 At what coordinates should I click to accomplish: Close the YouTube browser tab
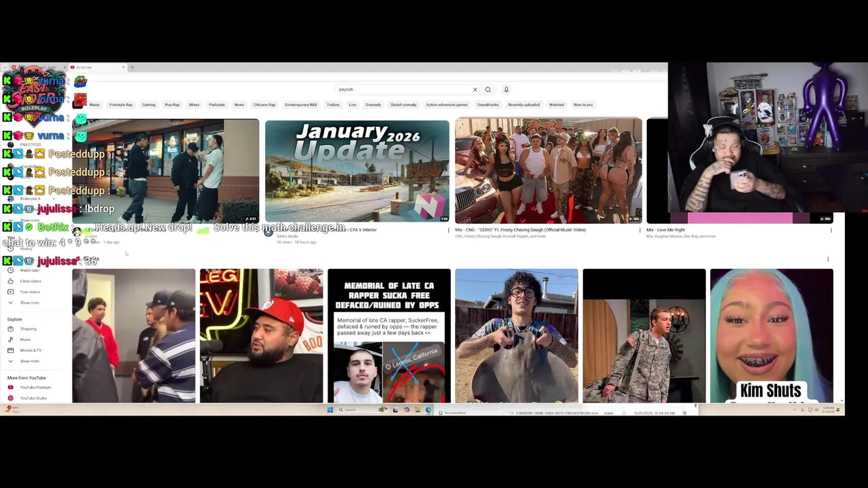[123, 67]
